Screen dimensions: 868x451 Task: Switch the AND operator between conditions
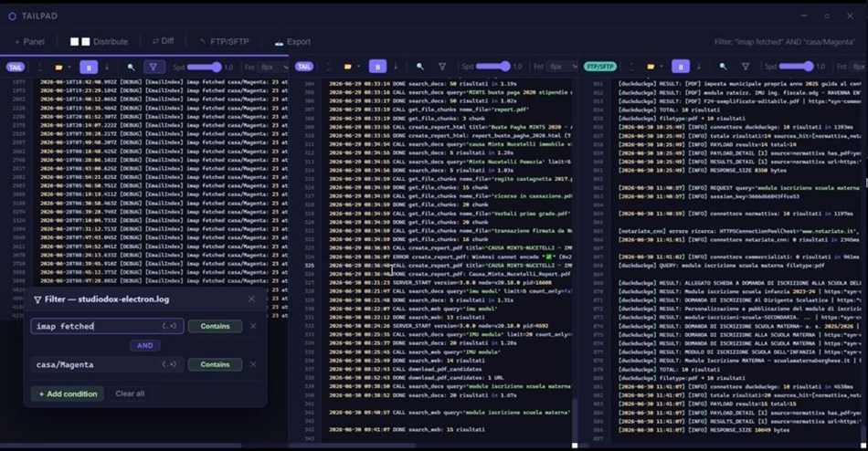point(145,345)
